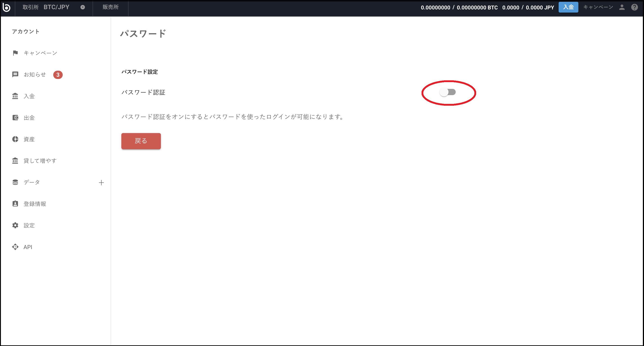Screen dimensions: 644x346
Task: Click the BTC balance 0.00000000 / 0.00000000 BTC
Action: [x=459, y=7]
